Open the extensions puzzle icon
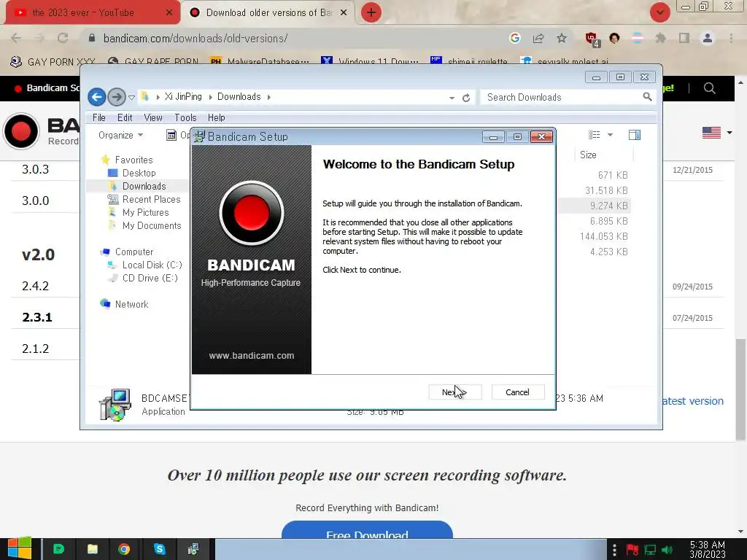This screenshot has height=560, width=747. pyautogui.click(x=660, y=38)
